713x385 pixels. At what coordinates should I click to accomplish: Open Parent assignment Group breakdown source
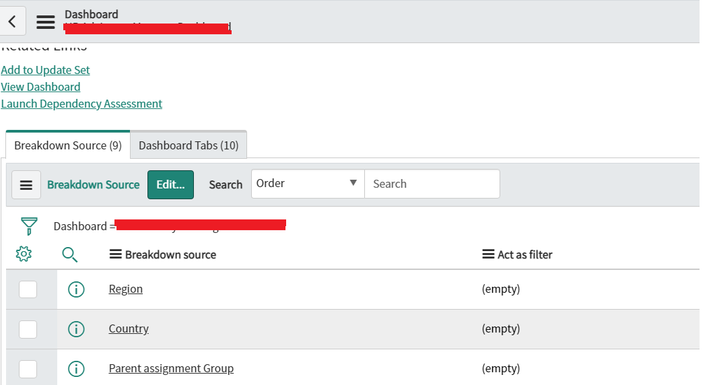coord(171,368)
